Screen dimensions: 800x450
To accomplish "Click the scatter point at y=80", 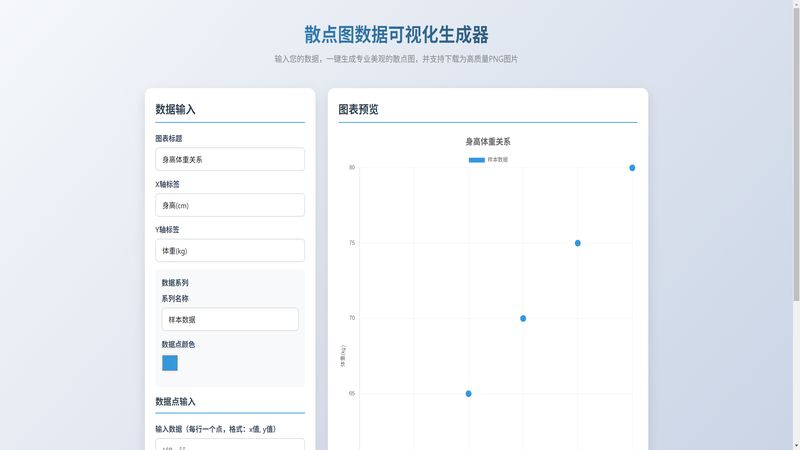I will 632,168.
